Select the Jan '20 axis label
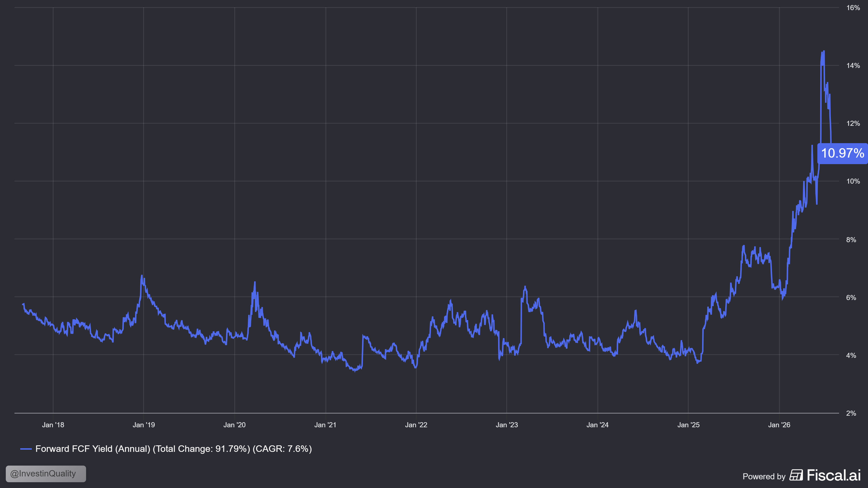The image size is (868, 488). click(235, 425)
